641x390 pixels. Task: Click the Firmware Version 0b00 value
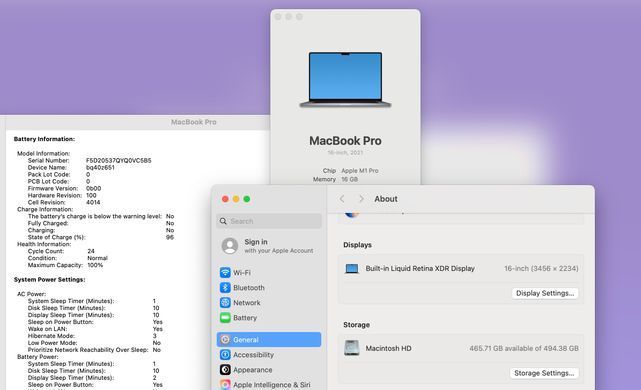pos(94,188)
